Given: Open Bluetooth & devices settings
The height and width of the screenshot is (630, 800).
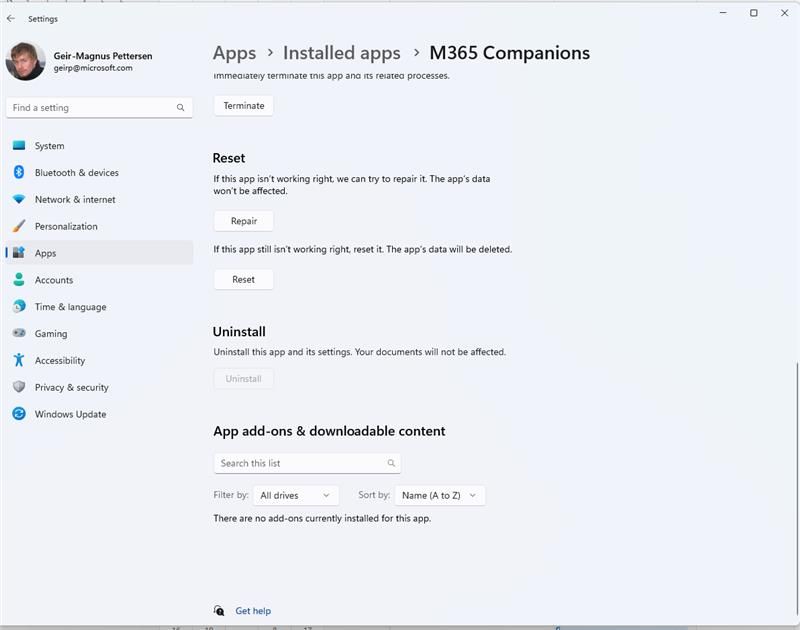Looking at the screenshot, I should pyautogui.click(x=99, y=172).
